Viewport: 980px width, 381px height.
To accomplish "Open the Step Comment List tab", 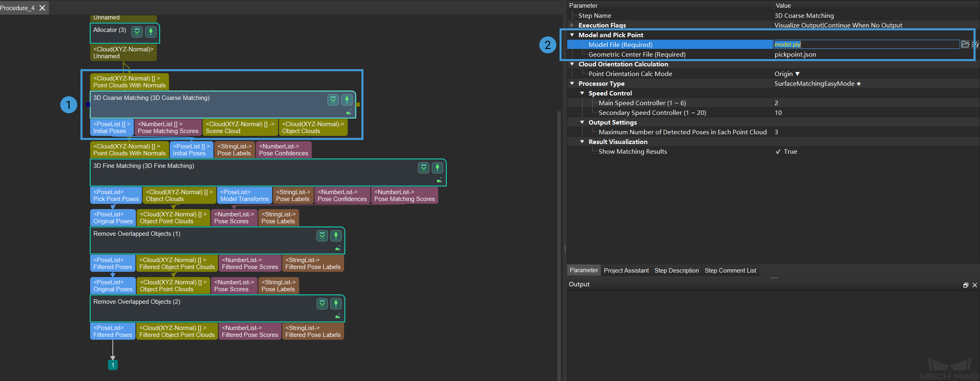I will click(730, 271).
